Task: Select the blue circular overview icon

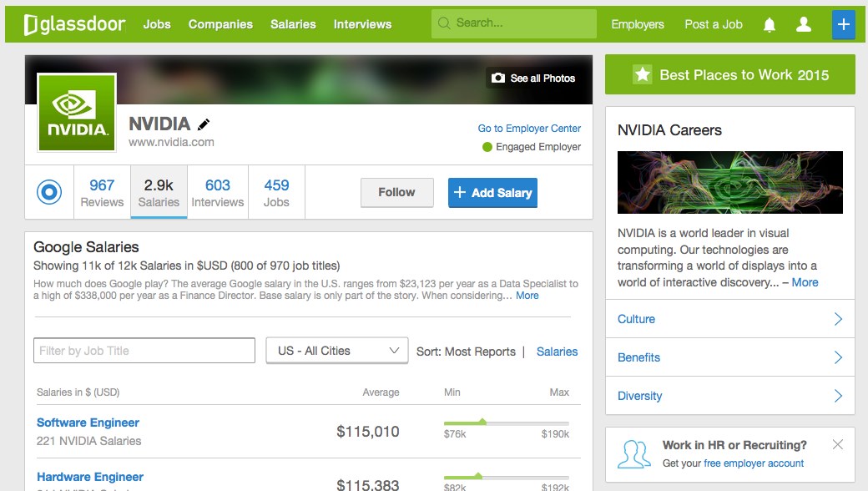Action: coord(49,192)
